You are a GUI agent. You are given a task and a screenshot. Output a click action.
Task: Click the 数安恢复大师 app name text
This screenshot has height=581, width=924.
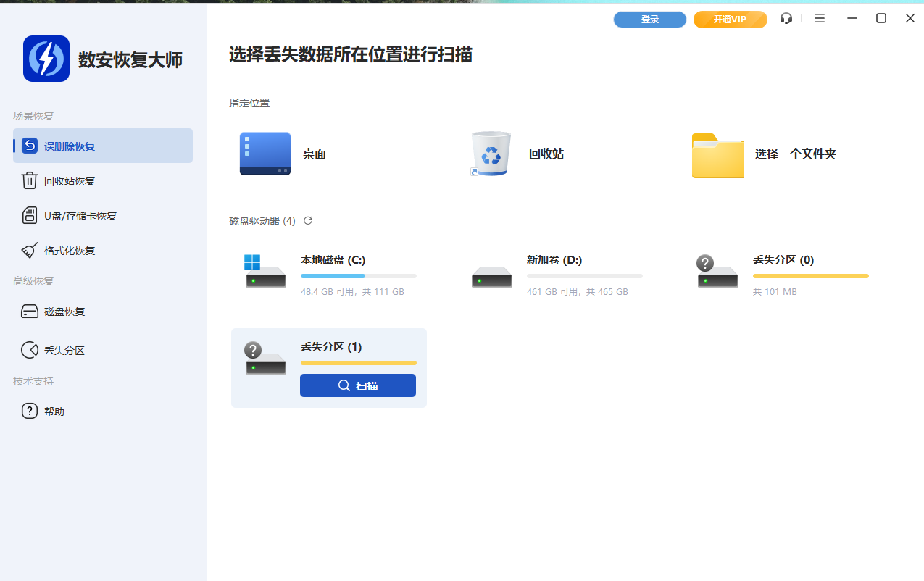tap(130, 59)
